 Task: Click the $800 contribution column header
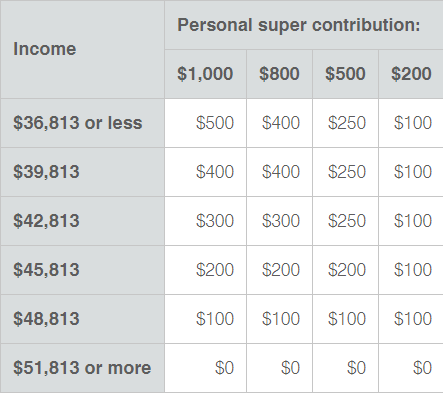tap(279, 74)
